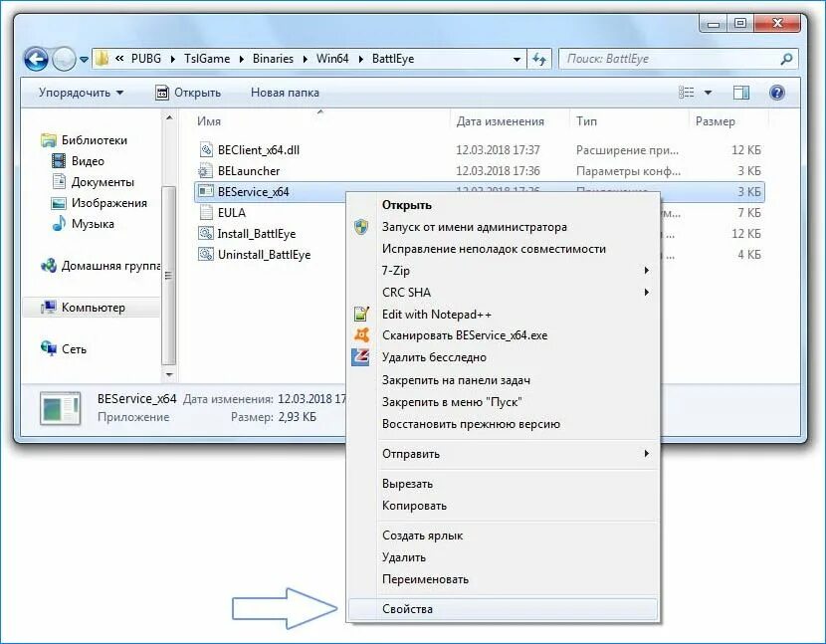Expand the breadcrumb arrow after Win64
Viewport: 826px width, 644px height.
(361, 59)
